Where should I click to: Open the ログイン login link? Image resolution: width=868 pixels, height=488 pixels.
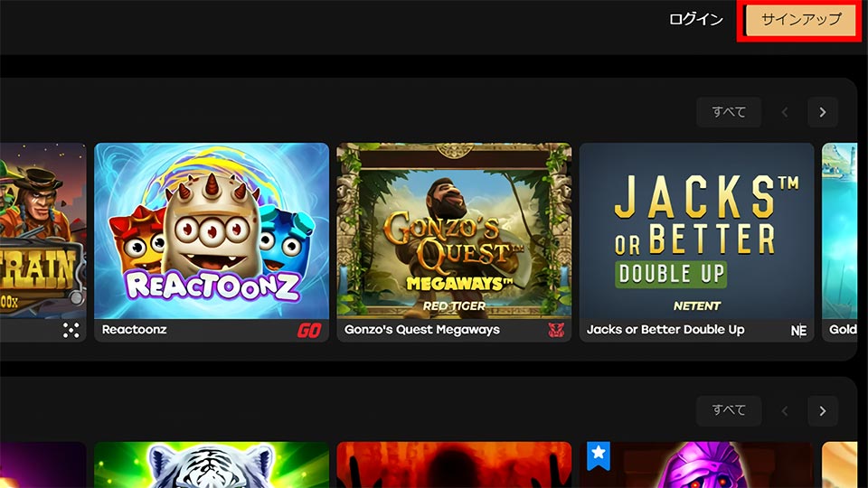696,19
